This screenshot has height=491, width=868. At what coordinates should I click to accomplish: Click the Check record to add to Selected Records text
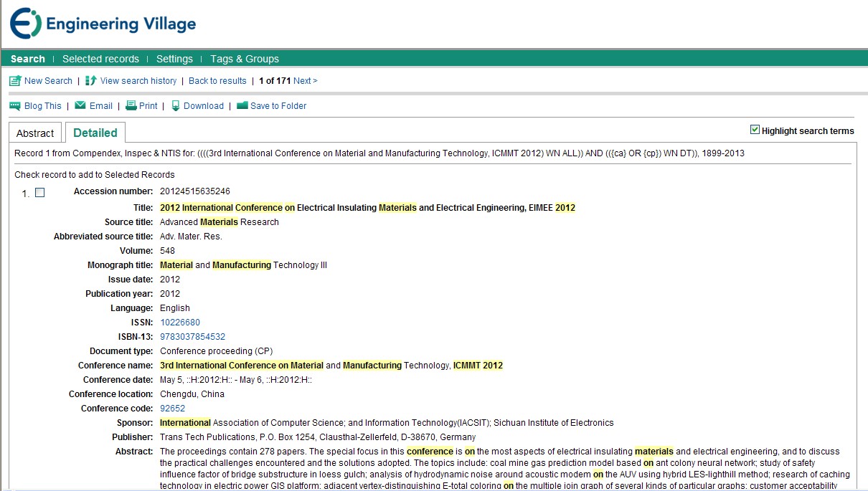[x=95, y=175]
